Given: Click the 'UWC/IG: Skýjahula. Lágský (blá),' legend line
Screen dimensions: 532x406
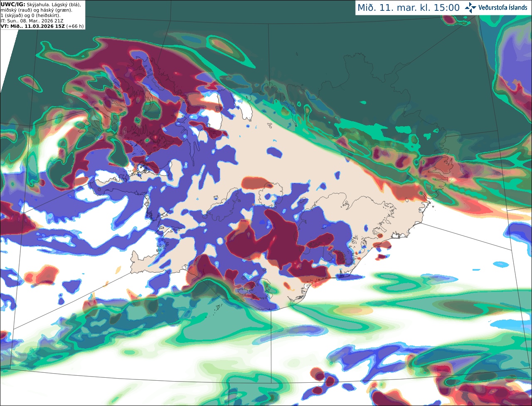Looking at the screenshot, I should point(41,4).
